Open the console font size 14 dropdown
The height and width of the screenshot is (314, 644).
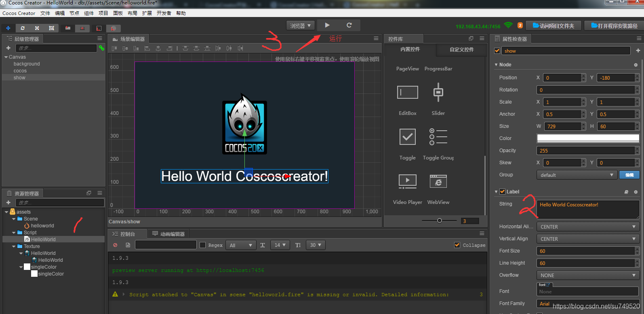pos(280,245)
